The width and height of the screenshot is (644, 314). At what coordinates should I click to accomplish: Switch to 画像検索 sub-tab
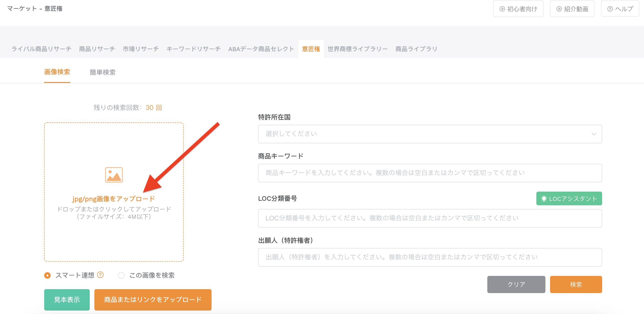(57, 72)
